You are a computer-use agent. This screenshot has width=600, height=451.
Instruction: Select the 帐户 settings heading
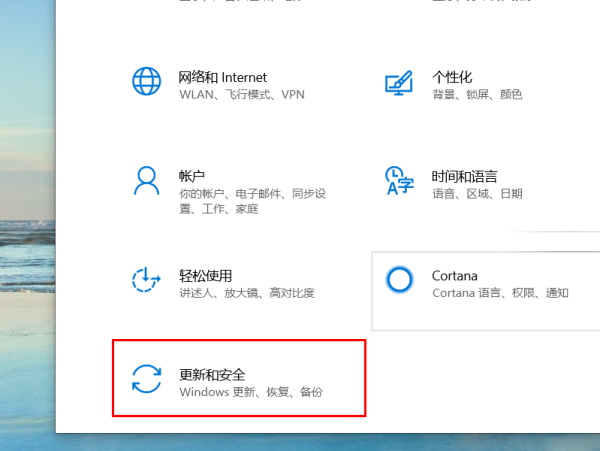(192, 176)
